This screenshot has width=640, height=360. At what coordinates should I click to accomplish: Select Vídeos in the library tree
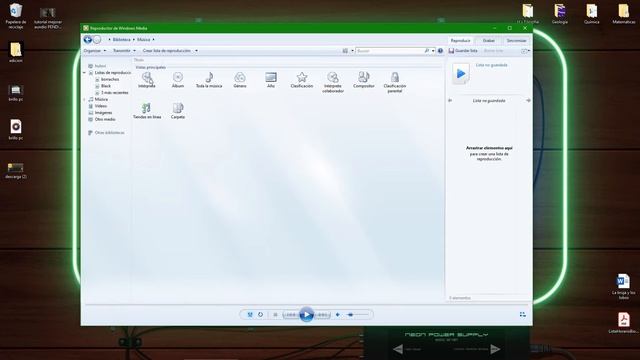(x=98, y=106)
